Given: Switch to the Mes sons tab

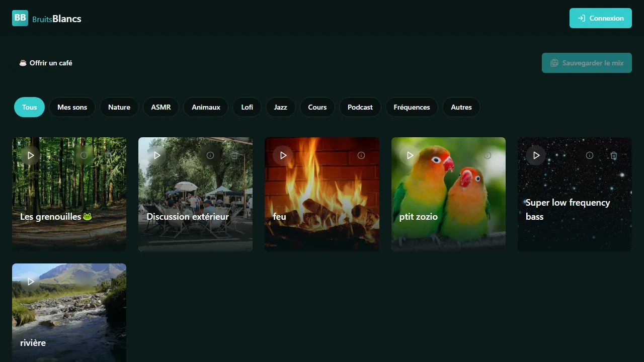Looking at the screenshot, I should 72,107.
